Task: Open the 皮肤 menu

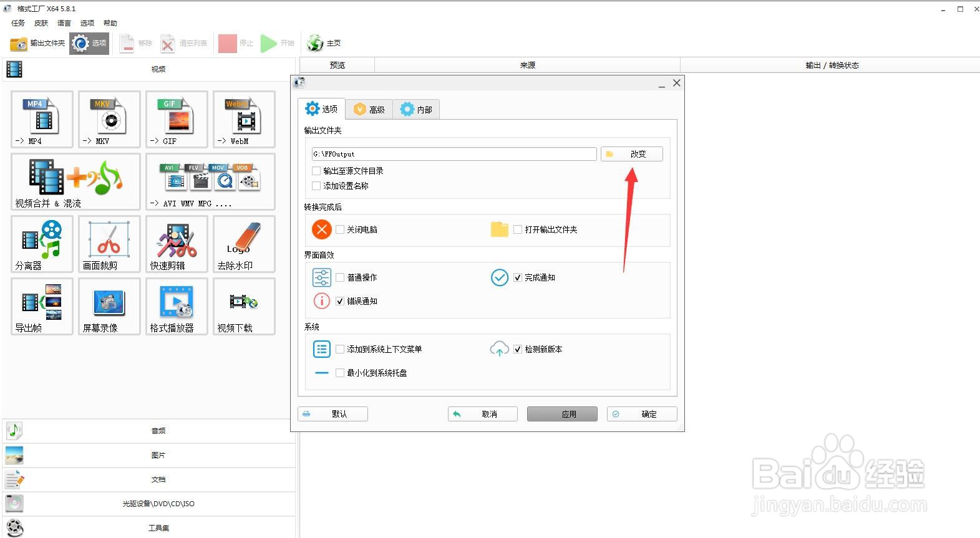Action: pos(41,23)
